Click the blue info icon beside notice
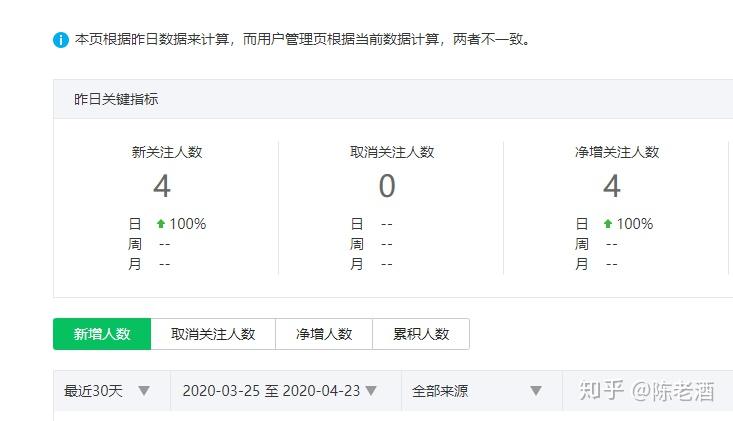 point(61,40)
